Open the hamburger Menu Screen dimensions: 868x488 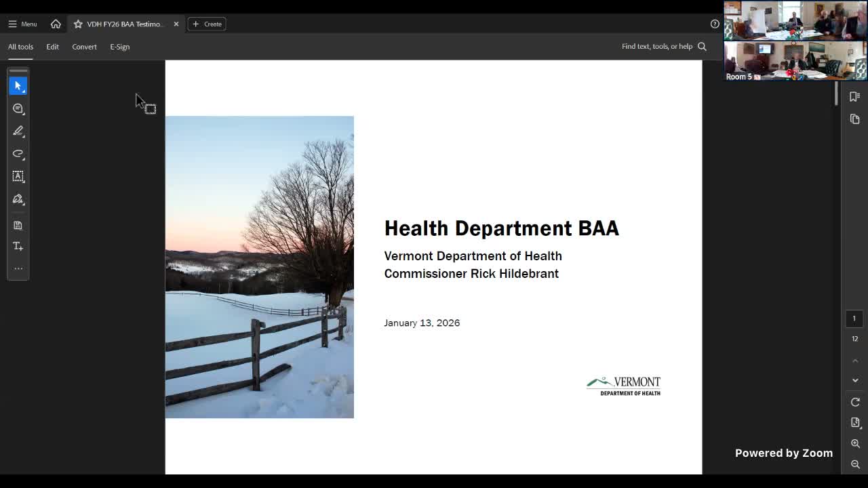(22, 24)
